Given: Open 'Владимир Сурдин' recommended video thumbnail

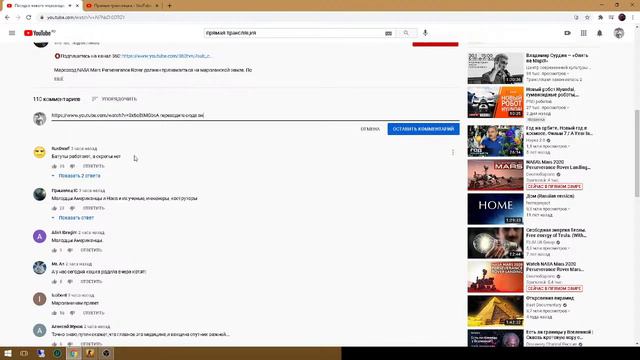Looking at the screenshot, I should [x=495, y=68].
